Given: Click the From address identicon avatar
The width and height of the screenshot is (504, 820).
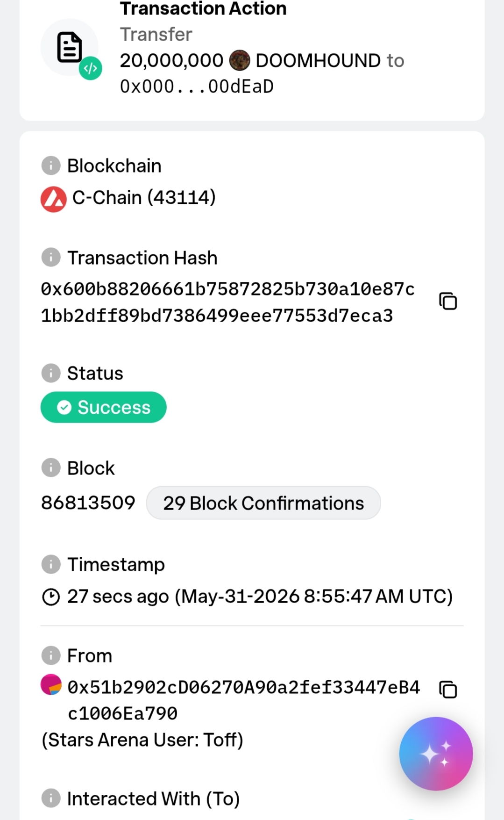Looking at the screenshot, I should (x=51, y=684).
